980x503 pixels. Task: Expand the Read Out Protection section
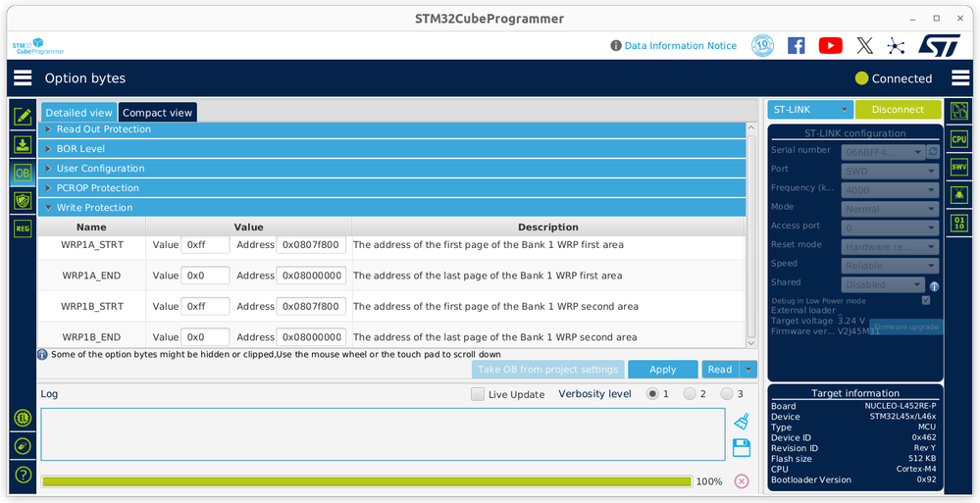(x=391, y=129)
